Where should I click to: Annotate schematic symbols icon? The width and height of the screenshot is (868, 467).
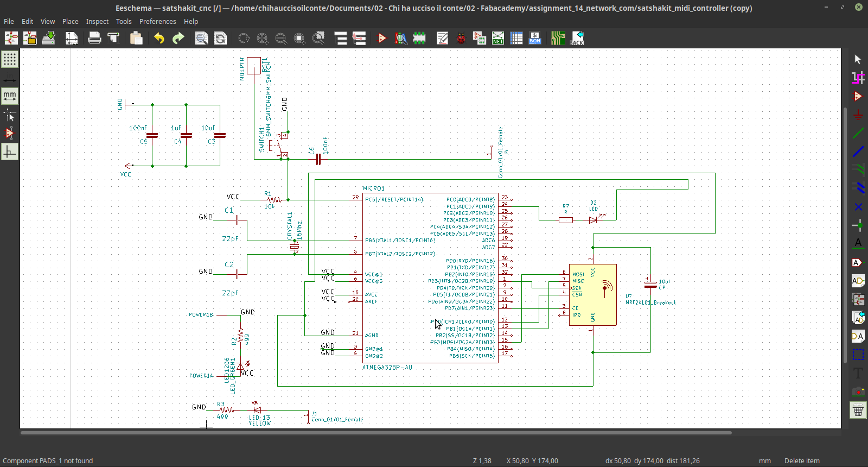[x=443, y=38]
